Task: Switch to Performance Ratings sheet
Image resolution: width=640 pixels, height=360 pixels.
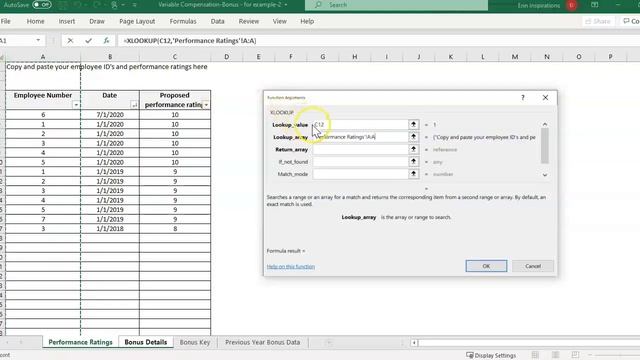Action: tap(80, 342)
